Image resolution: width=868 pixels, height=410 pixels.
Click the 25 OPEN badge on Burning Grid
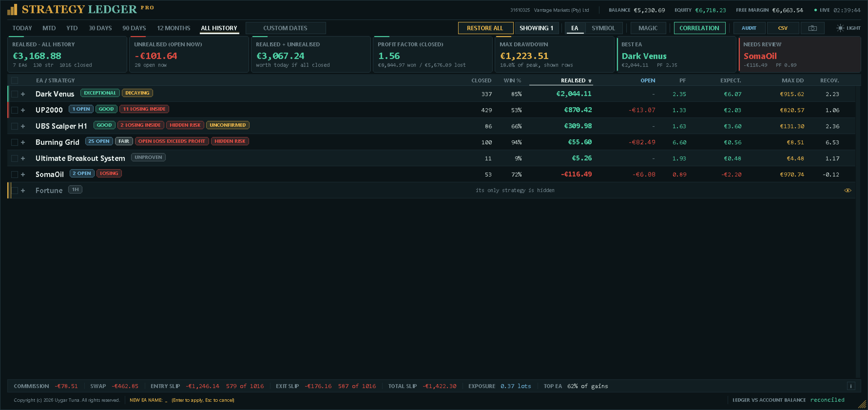pos(99,141)
